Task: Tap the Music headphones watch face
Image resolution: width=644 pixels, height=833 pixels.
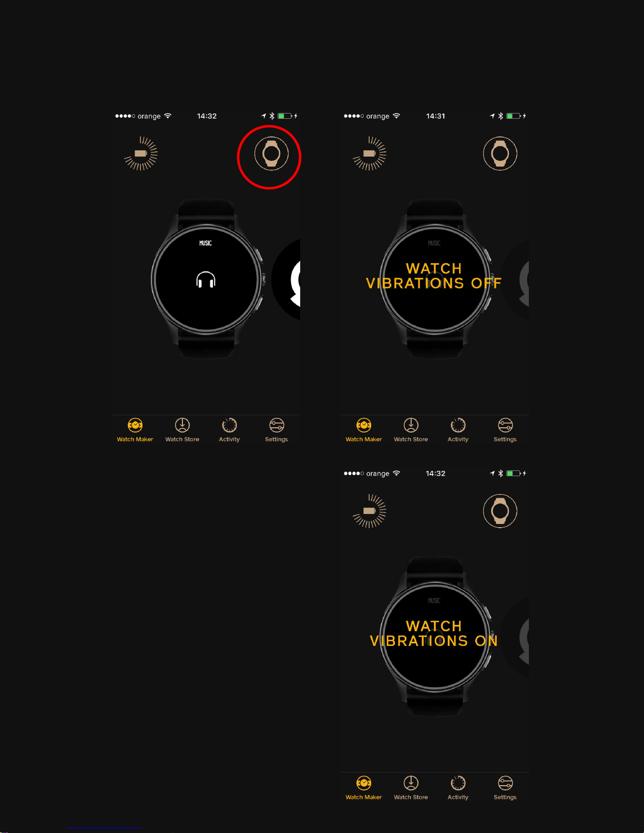Action: (206, 280)
